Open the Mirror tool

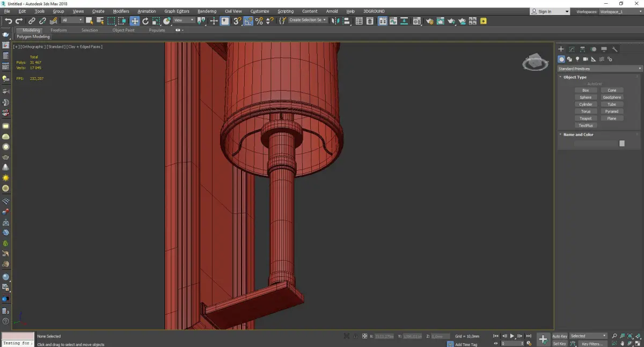335,21
